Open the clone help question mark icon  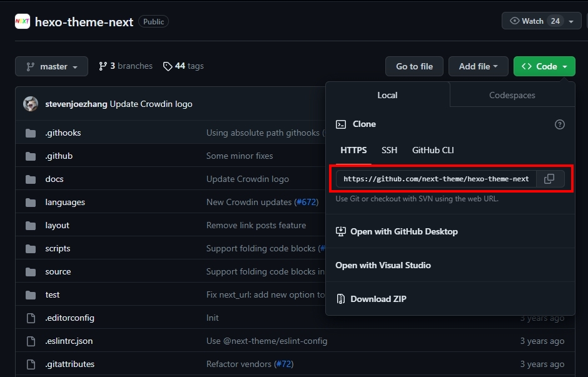coord(559,124)
